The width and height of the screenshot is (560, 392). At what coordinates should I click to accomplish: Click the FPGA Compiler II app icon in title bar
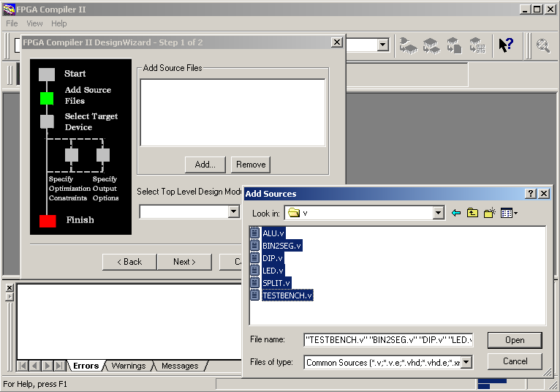tap(9, 10)
